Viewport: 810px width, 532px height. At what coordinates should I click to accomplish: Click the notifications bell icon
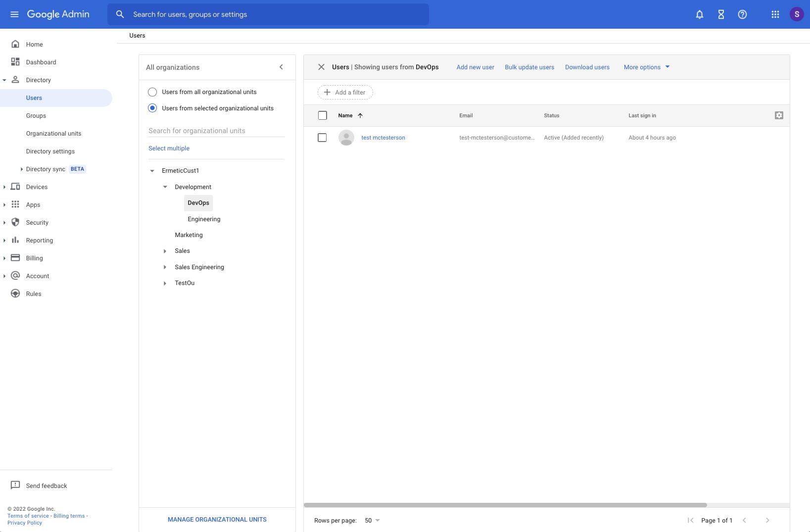(x=699, y=14)
